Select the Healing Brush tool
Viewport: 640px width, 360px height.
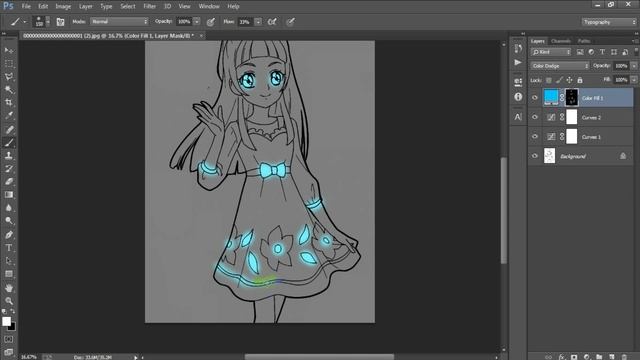point(9,130)
